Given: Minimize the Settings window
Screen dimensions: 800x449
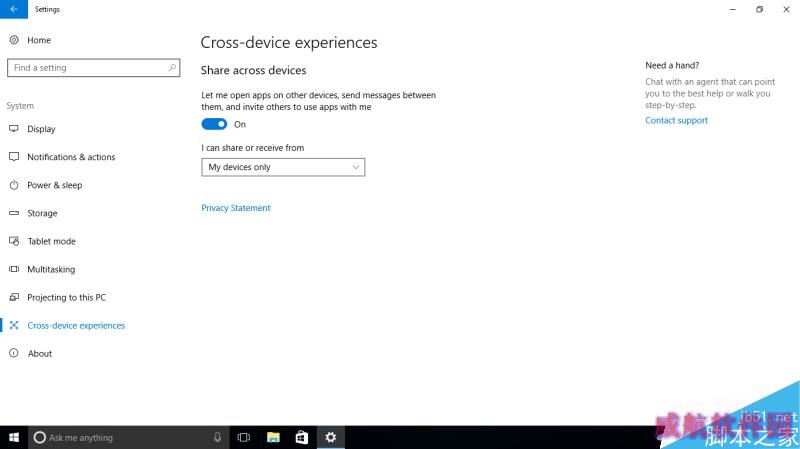Looking at the screenshot, I should pos(733,9).
